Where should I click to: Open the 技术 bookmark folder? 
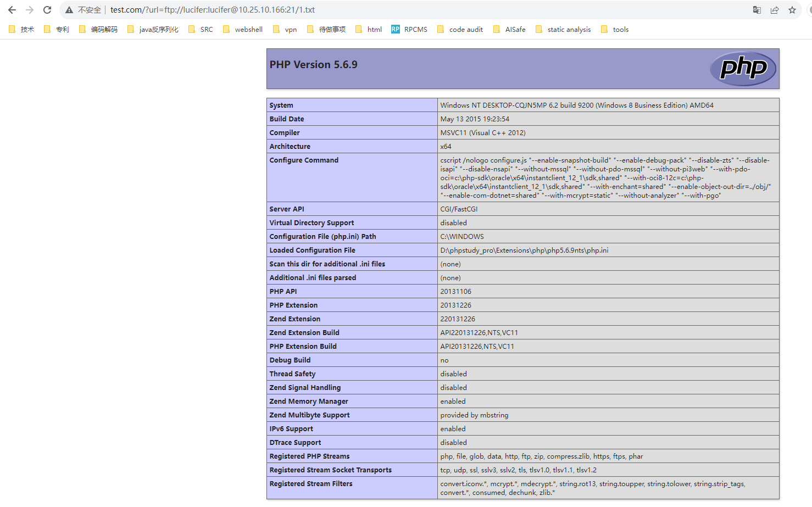tap(21, 30)
